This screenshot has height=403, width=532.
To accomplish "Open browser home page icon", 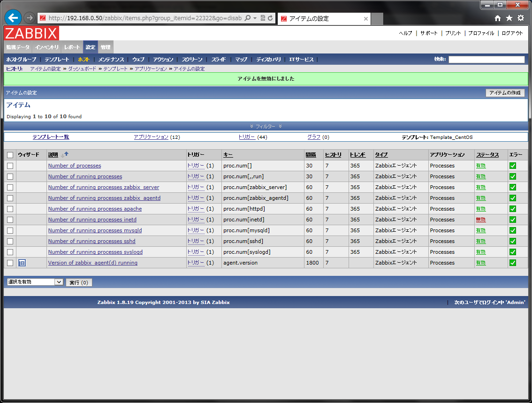I will pos(497,18).
